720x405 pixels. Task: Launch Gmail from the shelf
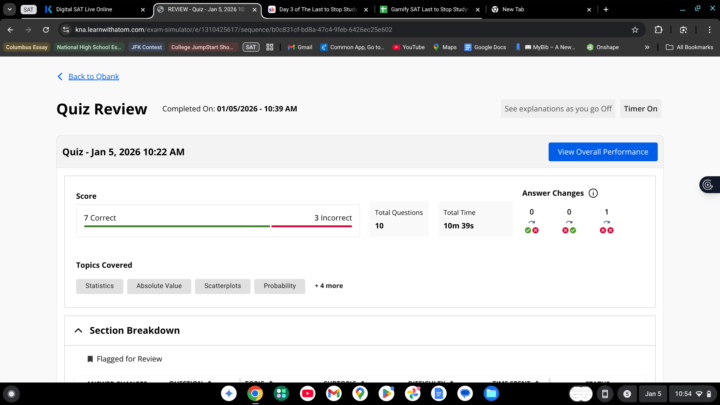[x=333, y=394]
